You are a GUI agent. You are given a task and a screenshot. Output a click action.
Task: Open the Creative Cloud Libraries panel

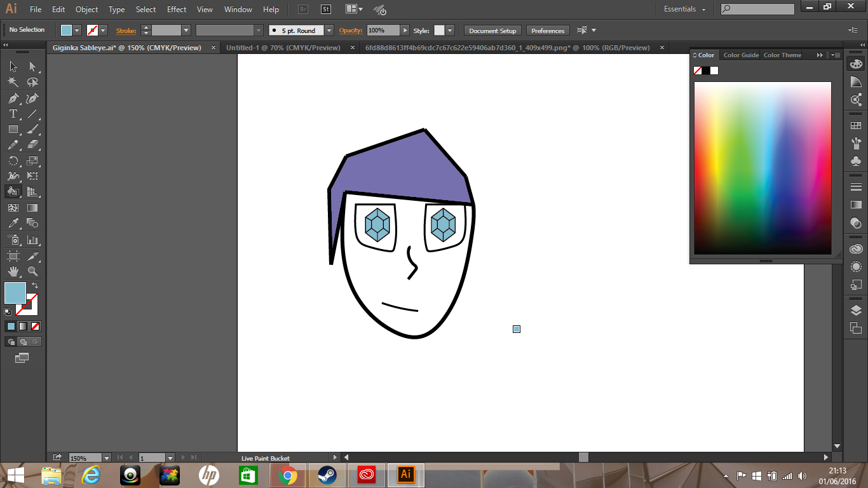click(856, 249)
